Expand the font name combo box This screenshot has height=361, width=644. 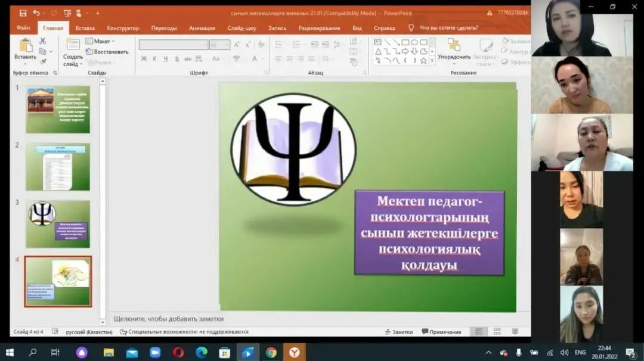pos(205,45)
